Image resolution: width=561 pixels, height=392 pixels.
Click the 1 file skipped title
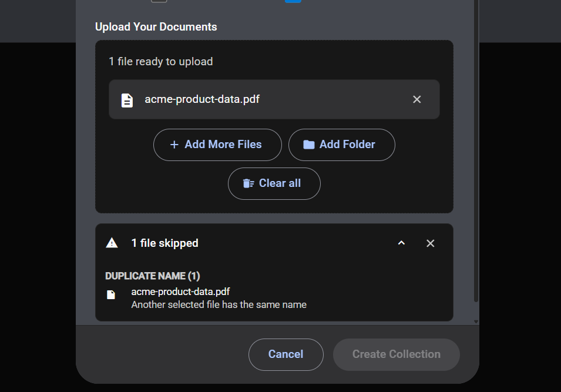[164, 243]
